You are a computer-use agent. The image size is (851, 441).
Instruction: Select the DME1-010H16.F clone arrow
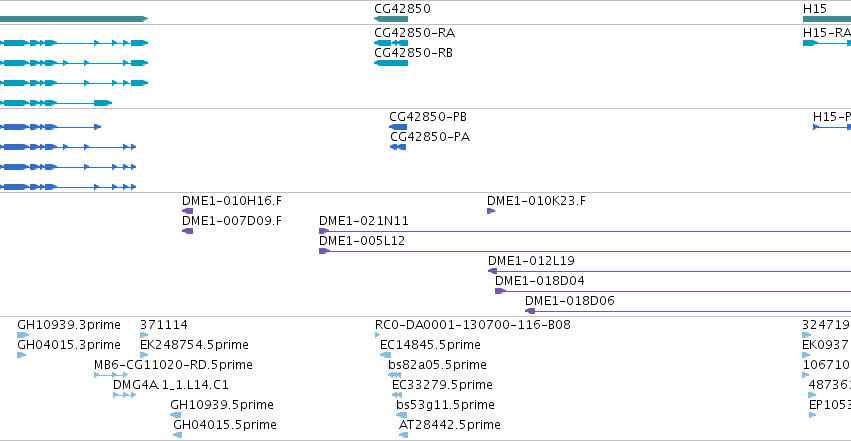188,211
